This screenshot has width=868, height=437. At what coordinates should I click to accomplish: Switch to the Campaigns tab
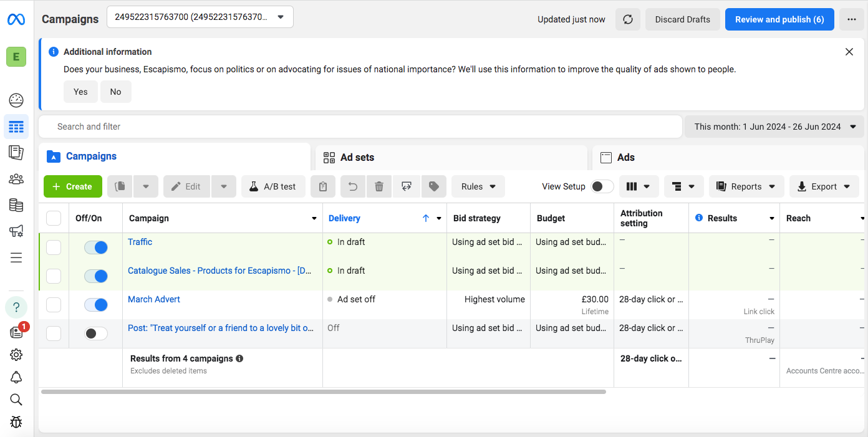[175, 156]
